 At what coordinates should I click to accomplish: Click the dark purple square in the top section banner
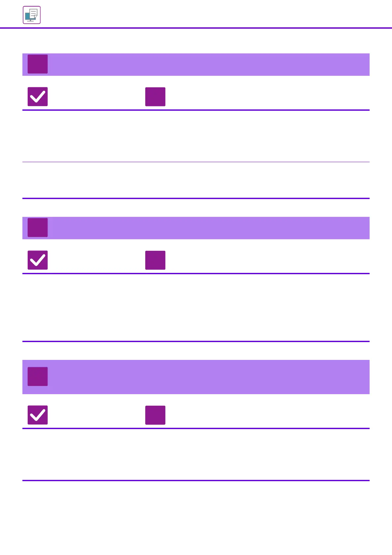pos(38,64)
